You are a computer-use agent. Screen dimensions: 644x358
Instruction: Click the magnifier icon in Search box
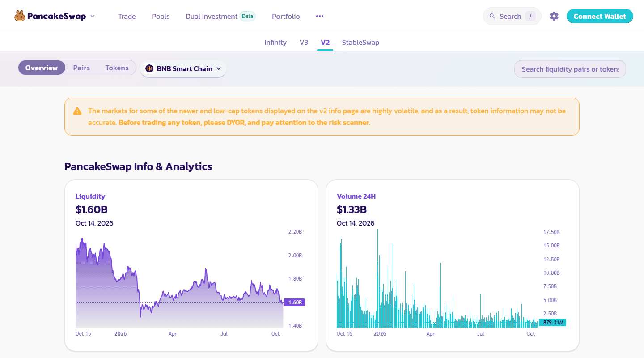[492, 16]
